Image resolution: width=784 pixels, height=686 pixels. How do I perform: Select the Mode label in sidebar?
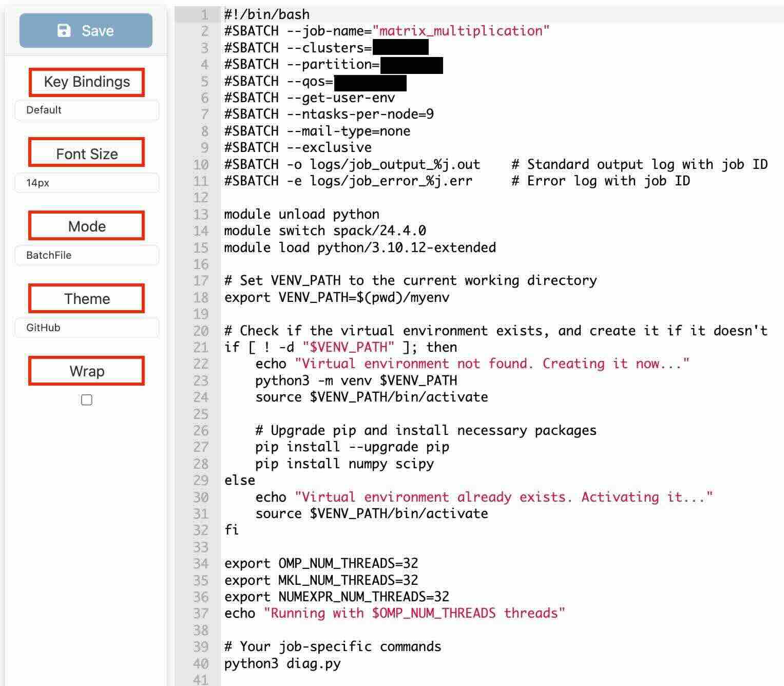[87, 226]
